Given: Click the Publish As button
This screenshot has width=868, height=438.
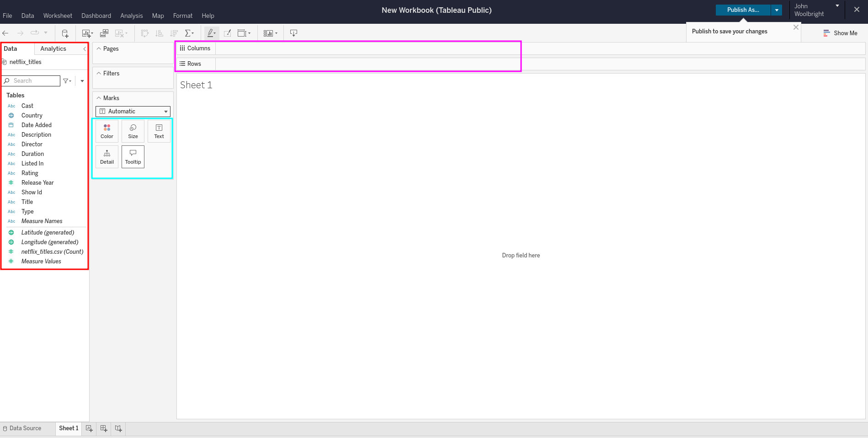Looking at the screenshot, I should (x=743, y=10).
